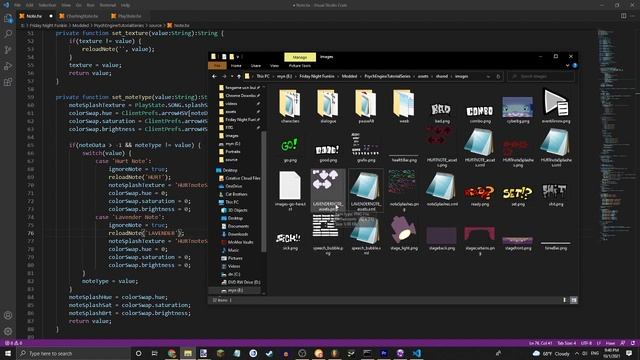This screenshot has height=360, width=640.
Task: Select Downloads in navigation pane
Action: click(238, 234)
